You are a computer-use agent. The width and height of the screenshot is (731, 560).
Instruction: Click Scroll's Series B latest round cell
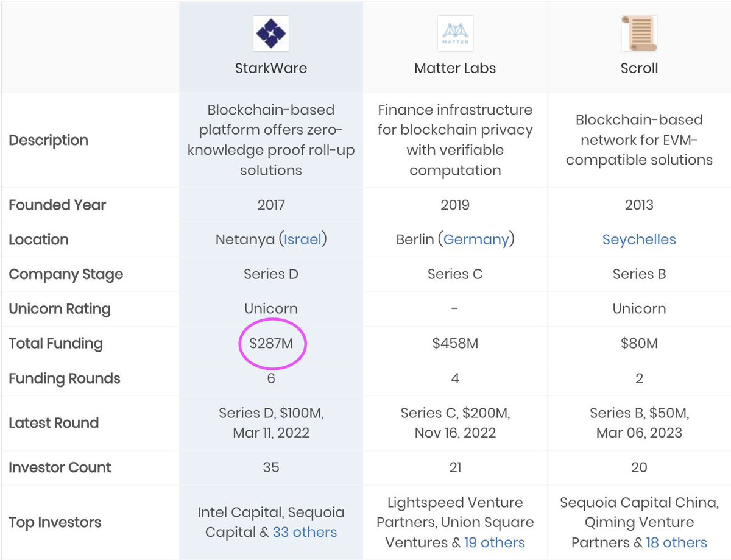[x=639, y=423]
